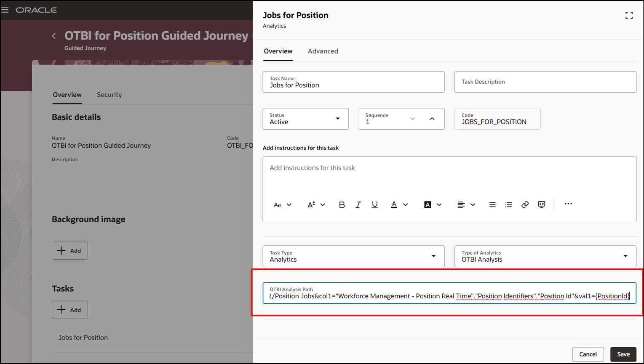
Task: Click the OTBI Analysis Path field
Action: 449,293
